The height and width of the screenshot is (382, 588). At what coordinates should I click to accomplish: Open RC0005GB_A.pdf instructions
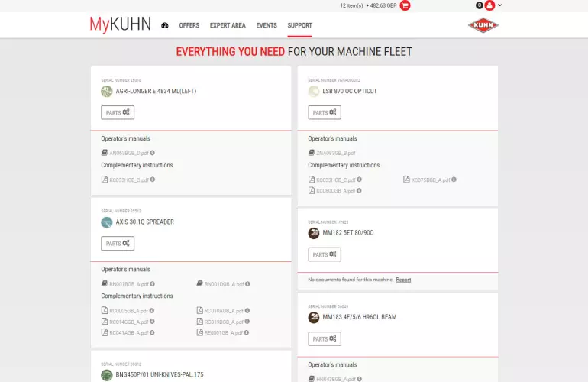(128, 311)
